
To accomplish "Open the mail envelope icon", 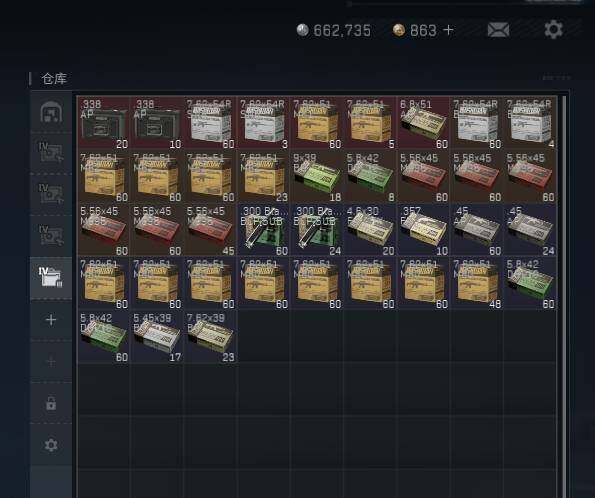I will click(498, 30).
